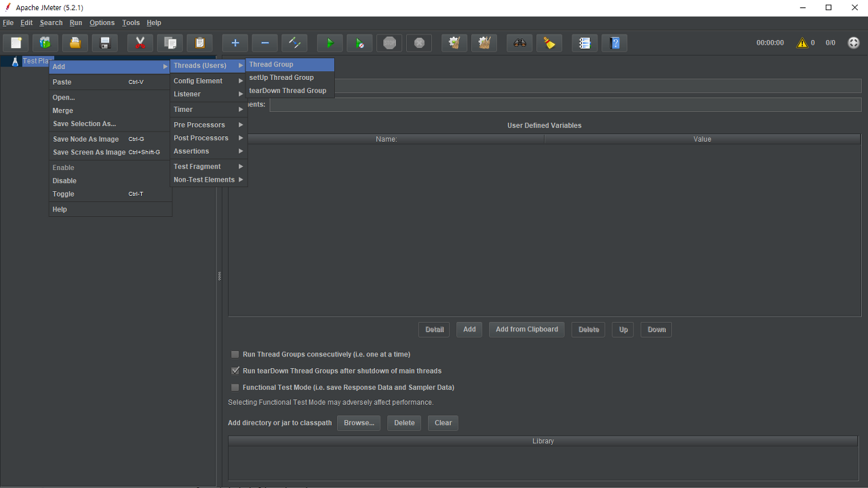The height and width of the screenshot is (488, 868).
Task: Click the Name column header
Action: [387, 139]
